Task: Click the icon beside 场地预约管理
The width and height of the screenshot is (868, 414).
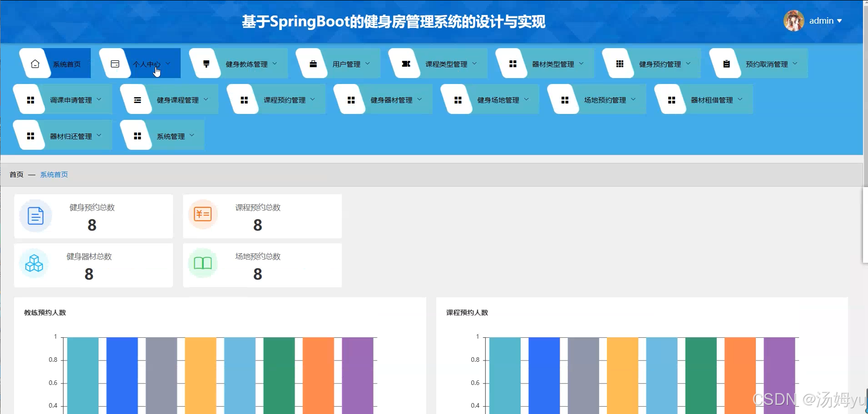Action: [565, 100]
